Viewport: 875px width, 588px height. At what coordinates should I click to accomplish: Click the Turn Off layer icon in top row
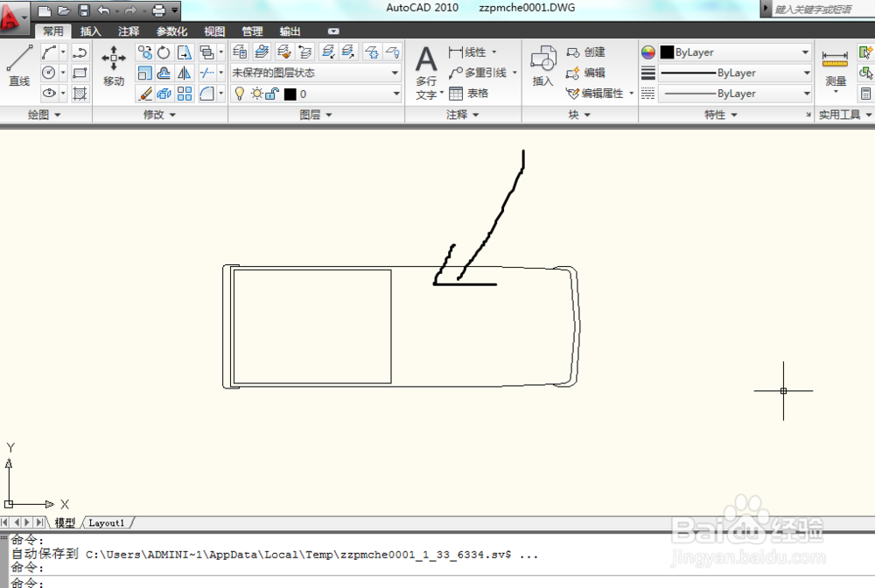pos(392,52)
